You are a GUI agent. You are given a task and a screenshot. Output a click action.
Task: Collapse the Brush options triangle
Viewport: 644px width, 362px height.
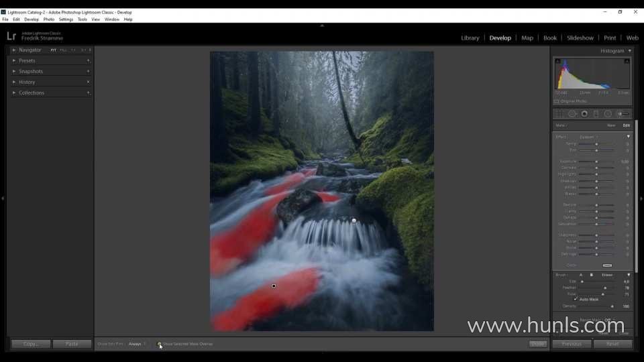pyautogui.click(x=629, y=275)
